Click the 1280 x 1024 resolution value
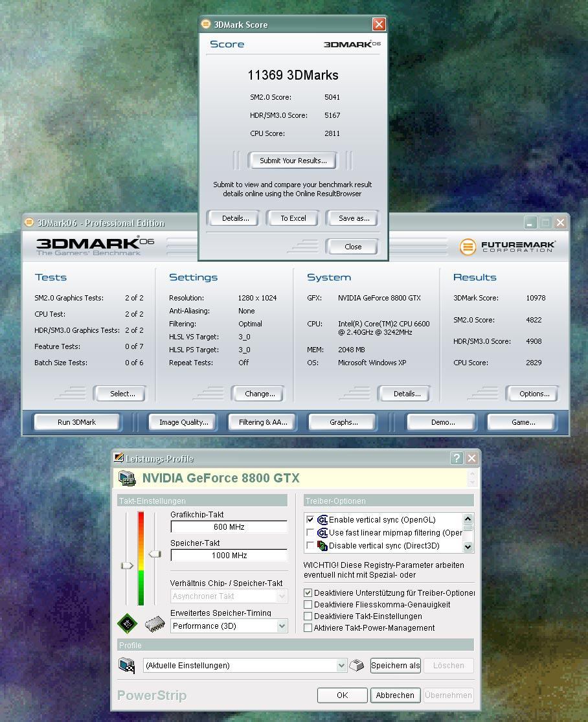The height and width of the screenshot is (722, 588). tap(257, 298)
